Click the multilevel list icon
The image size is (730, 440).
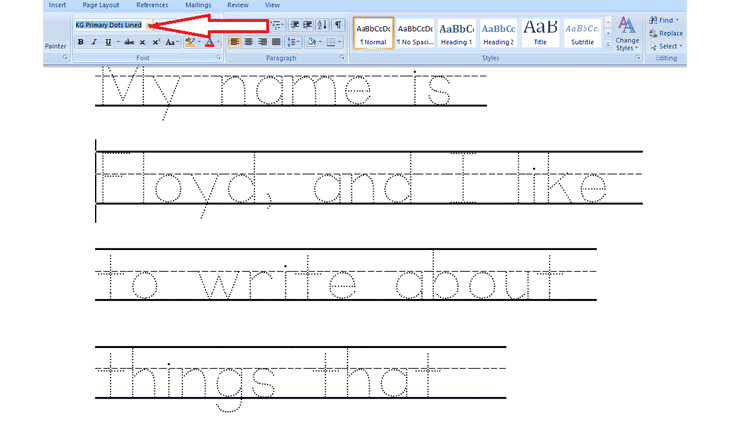pos(277,25)
